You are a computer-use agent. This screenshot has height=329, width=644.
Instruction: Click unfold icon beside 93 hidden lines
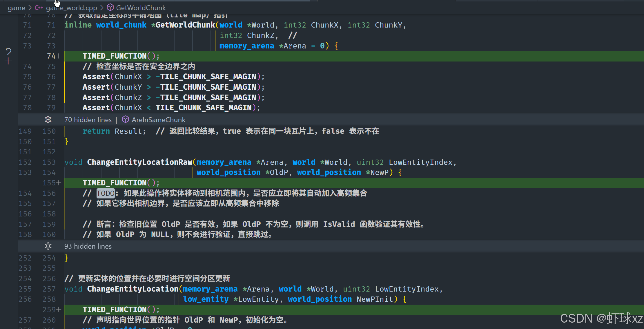pos(48,246)
